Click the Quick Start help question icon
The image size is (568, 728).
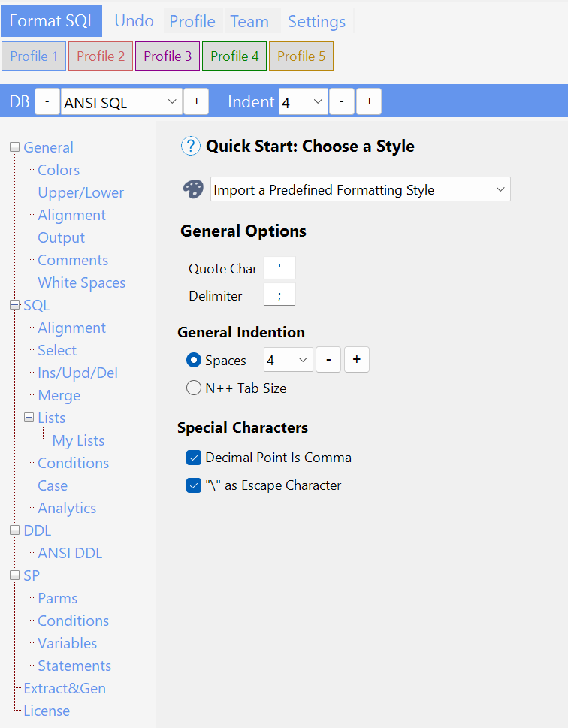(x=191, y=146)
